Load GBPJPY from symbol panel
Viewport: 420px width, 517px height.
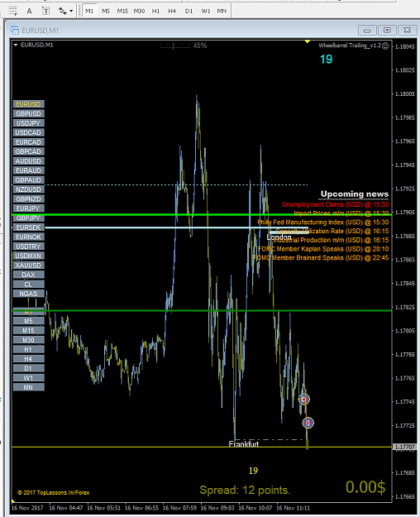(28, 218)
